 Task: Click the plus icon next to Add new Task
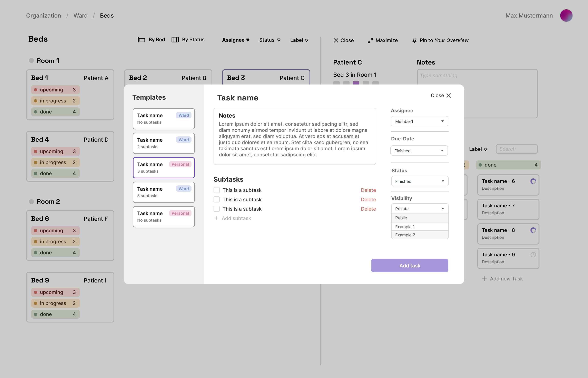click(x=484, y=279)
